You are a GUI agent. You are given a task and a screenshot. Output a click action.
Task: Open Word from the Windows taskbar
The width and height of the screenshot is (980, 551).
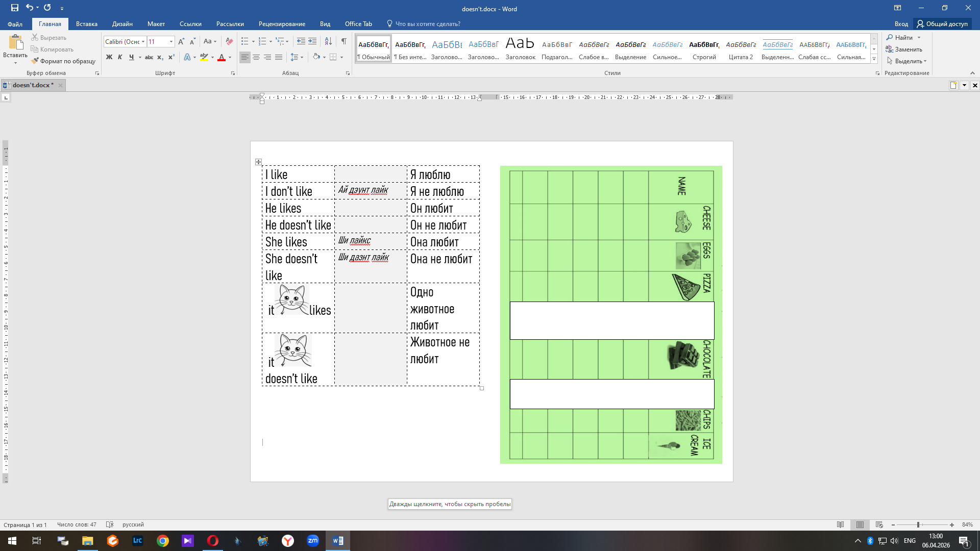point(338,541)
